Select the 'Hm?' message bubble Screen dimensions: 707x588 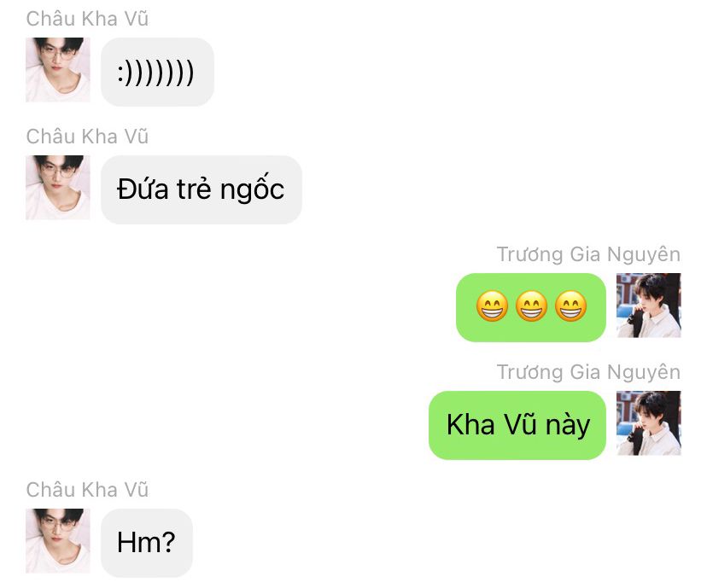pyautogui.click(x=147, y=543)
